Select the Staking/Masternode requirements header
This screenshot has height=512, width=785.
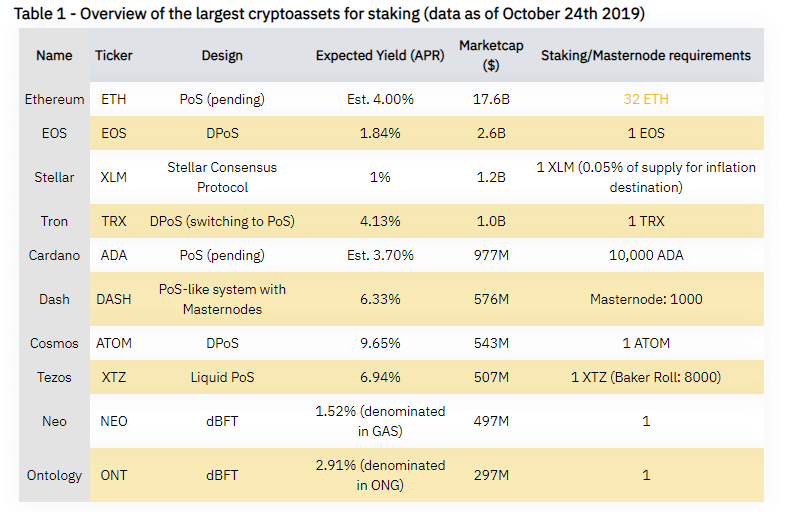point(646,55)
